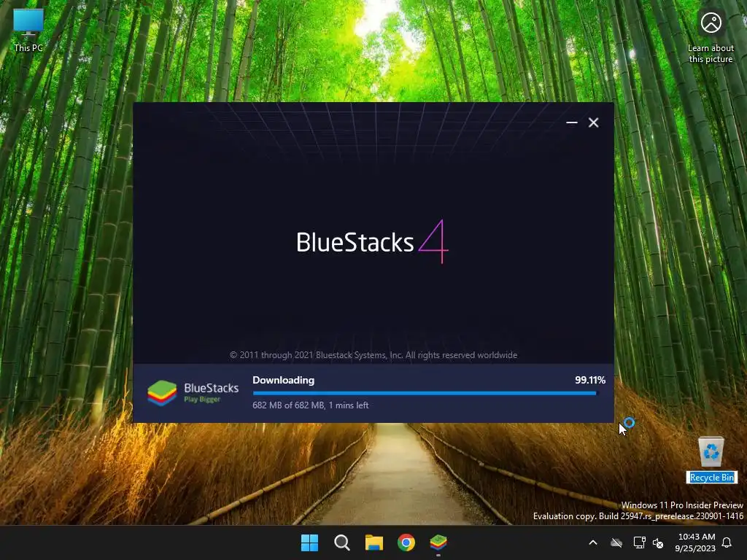The image size is (747, 560).
Task: Click the blue download progress bar
Action: 425,393
